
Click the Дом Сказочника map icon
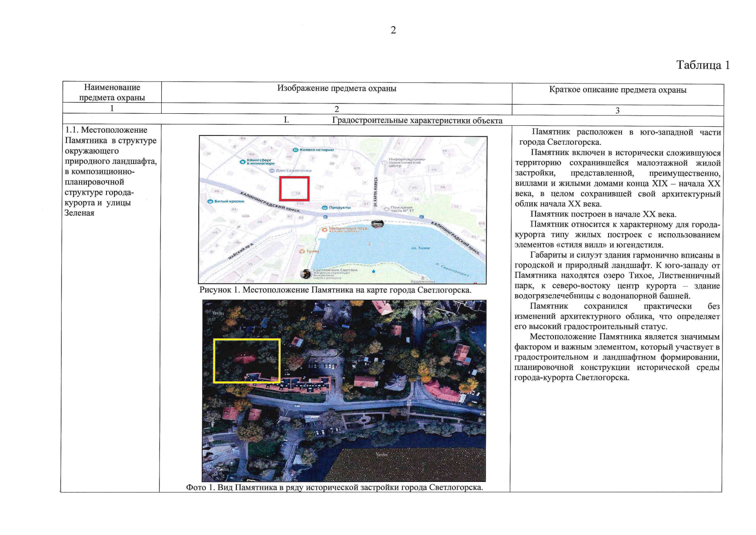(272, 170)
